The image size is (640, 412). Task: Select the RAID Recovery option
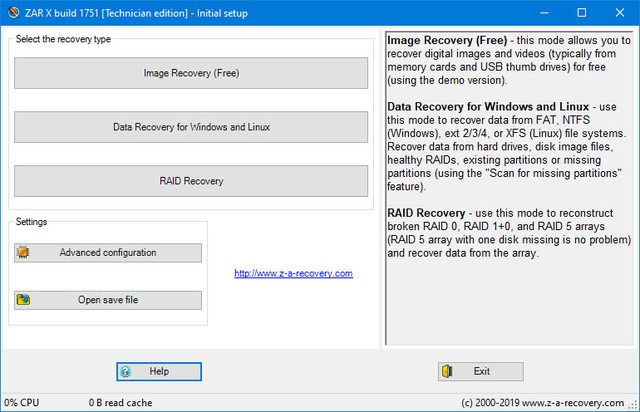pos(191,181)
